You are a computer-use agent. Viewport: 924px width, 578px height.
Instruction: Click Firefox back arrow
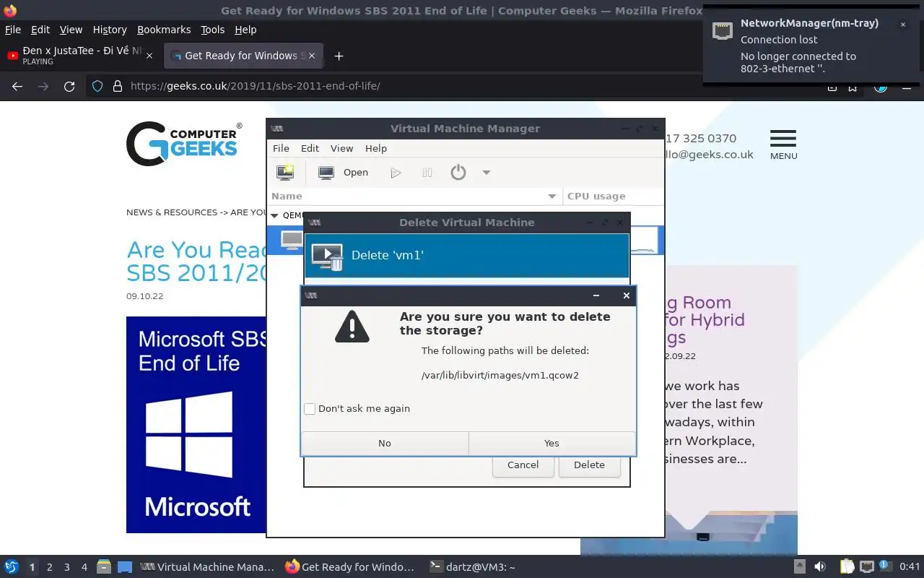tap(17, 86)
